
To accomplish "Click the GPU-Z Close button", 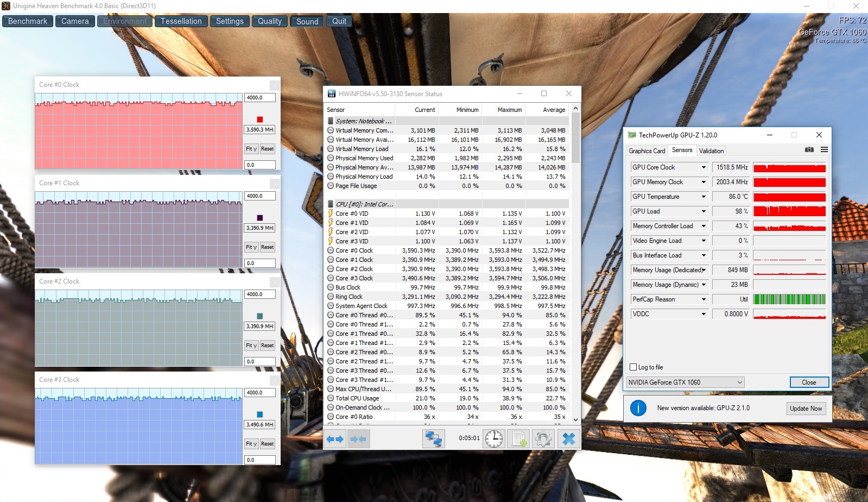I will pos(809,382).
